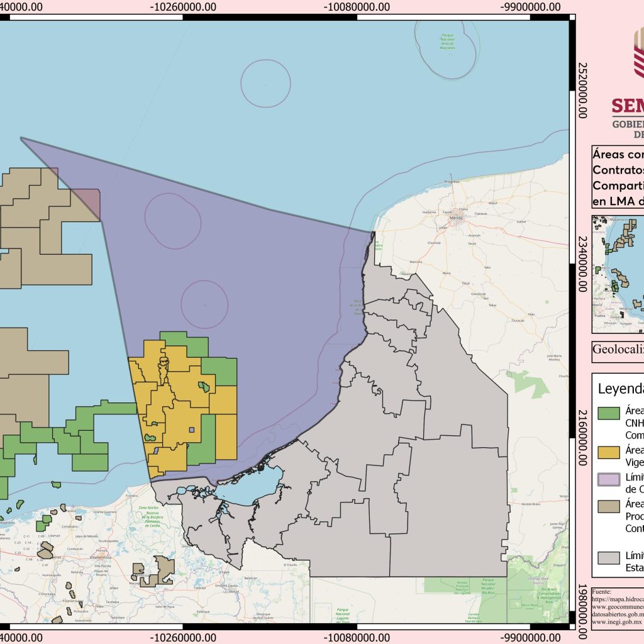
Task: Click the Chocholá town label
Action: pyautogui.click(x=434, y=243)
